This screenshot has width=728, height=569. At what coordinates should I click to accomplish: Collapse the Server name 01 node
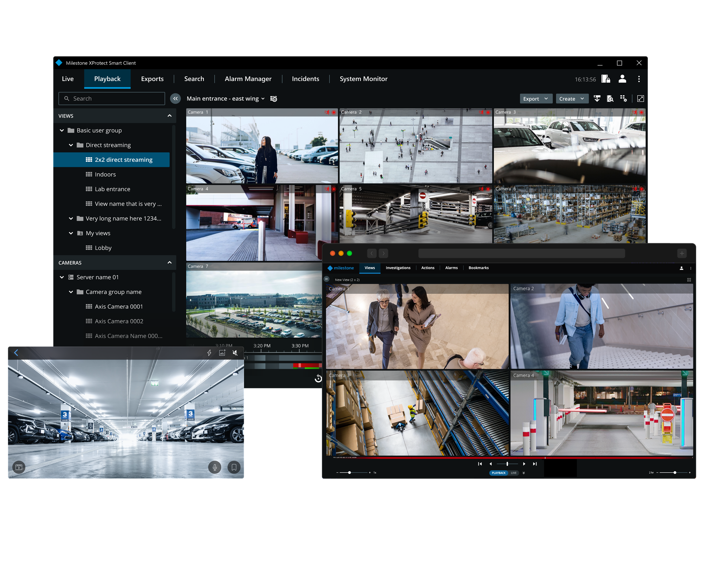point(62,277)
